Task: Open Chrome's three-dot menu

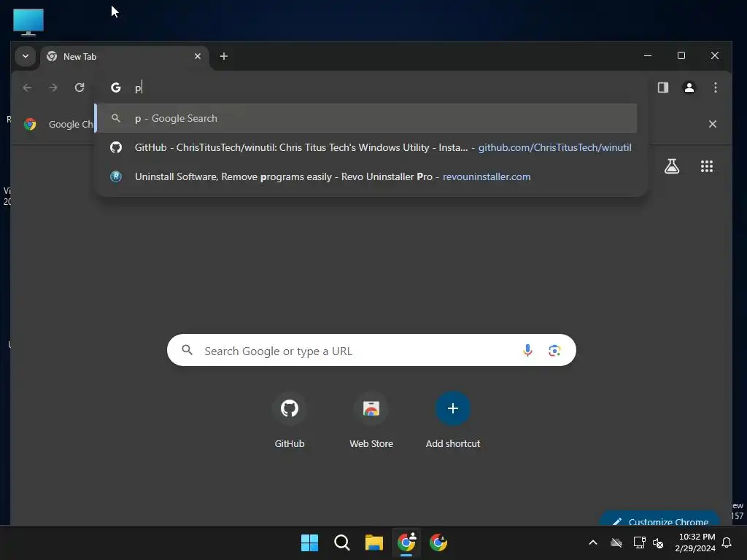Action: point(715,87)
